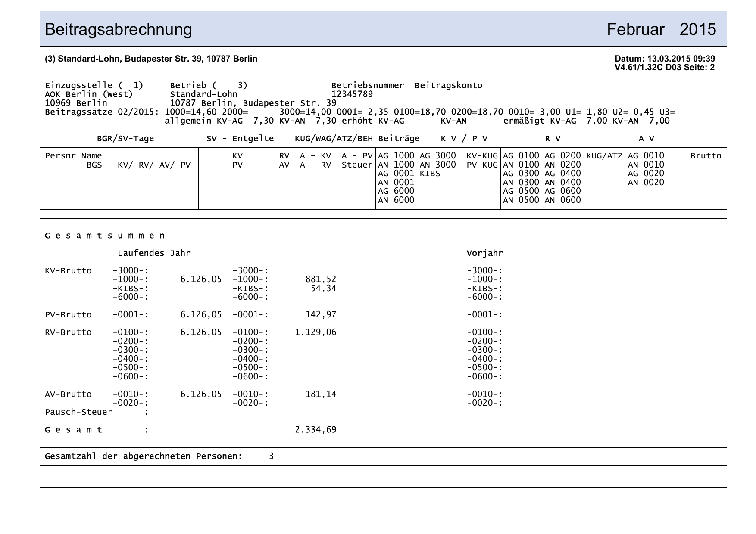Click the PV-Brutto contribution amount 142,97
Viewport: 756px width, 534px height.
pyautogui.click(x=321, y=315)
